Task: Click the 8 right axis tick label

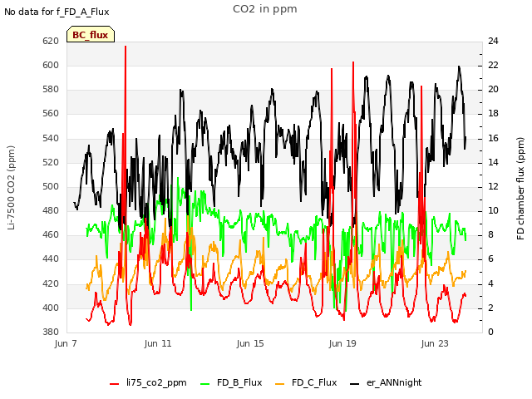Action: coord(491,234)
